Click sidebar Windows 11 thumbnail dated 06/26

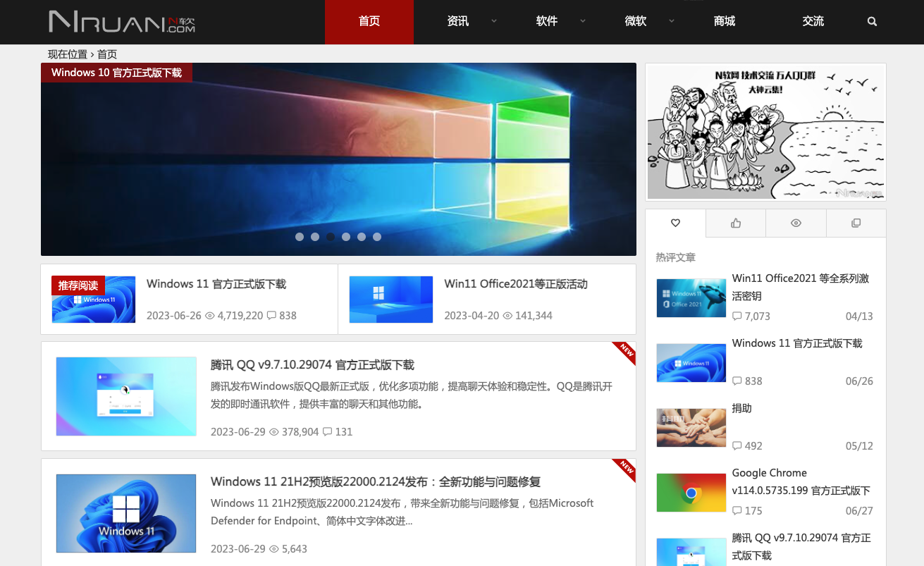pos(691,363)
